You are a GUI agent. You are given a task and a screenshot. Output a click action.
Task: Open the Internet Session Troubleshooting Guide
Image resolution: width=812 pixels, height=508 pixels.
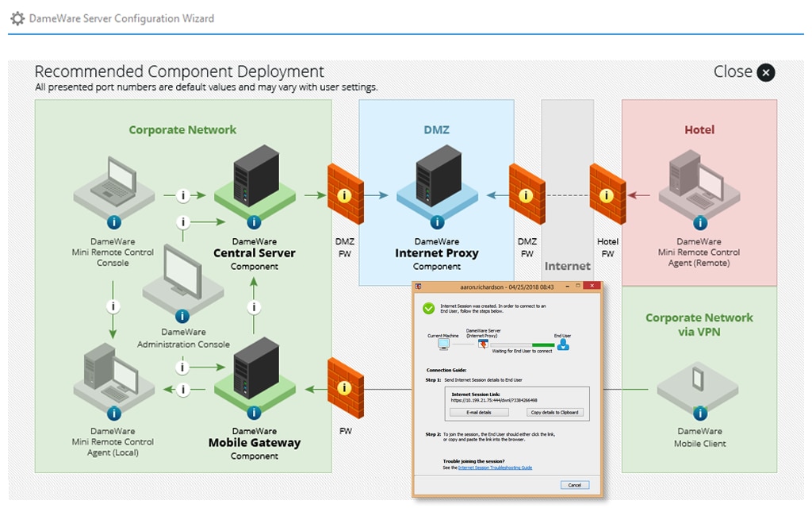(x=496, y=468)
